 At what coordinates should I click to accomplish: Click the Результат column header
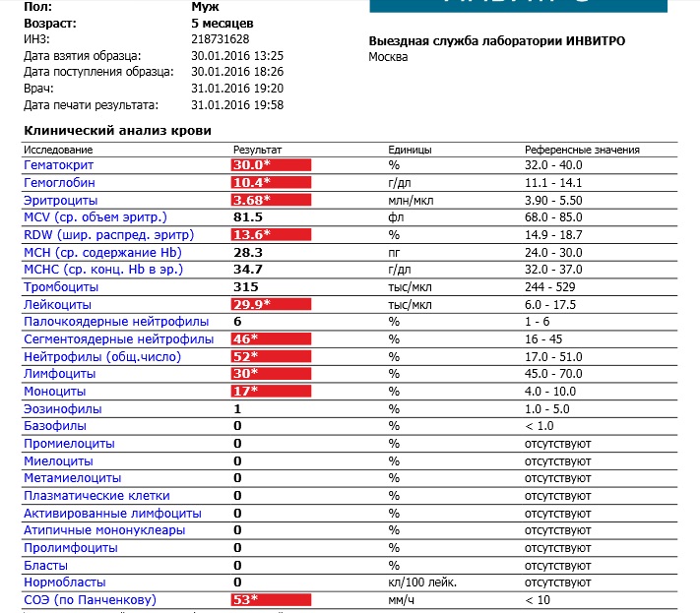pyautogui.click(x=256, y=150)
